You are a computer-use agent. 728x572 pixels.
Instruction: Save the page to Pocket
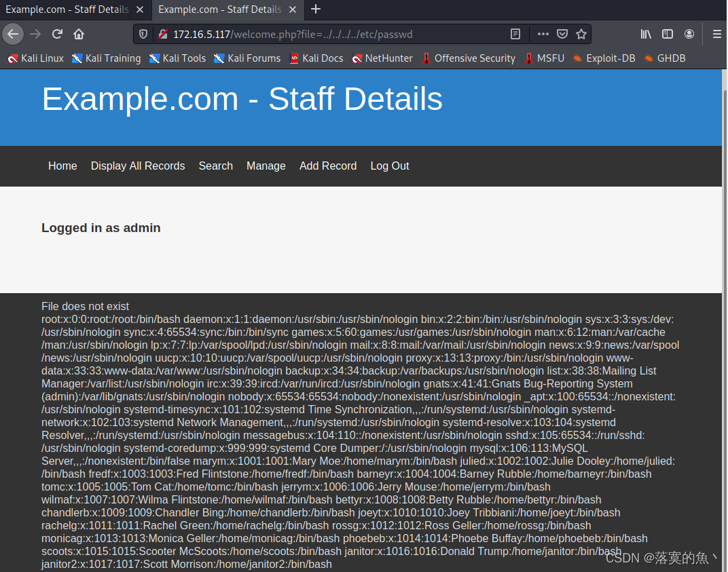(562, 34)
